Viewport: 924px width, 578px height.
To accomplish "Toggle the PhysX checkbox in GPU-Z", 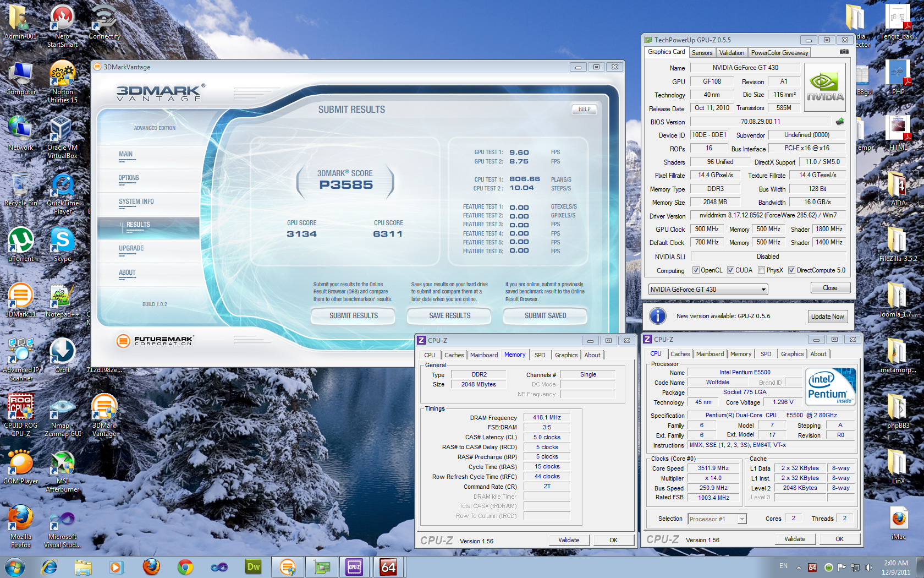I will click(761, 270).
